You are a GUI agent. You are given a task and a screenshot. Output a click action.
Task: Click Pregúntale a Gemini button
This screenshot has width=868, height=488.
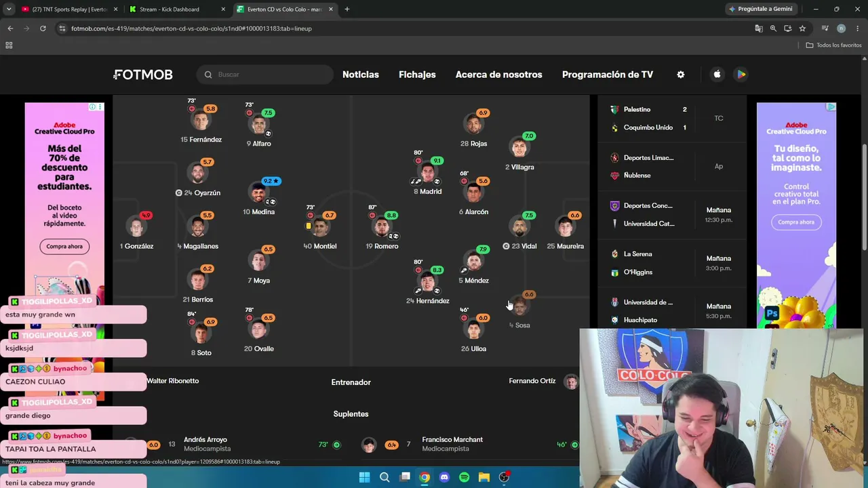coord(760,9)
